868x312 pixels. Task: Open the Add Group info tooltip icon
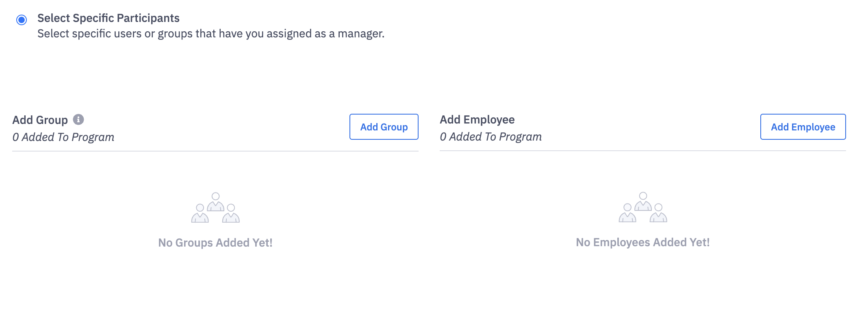[78, 119]
